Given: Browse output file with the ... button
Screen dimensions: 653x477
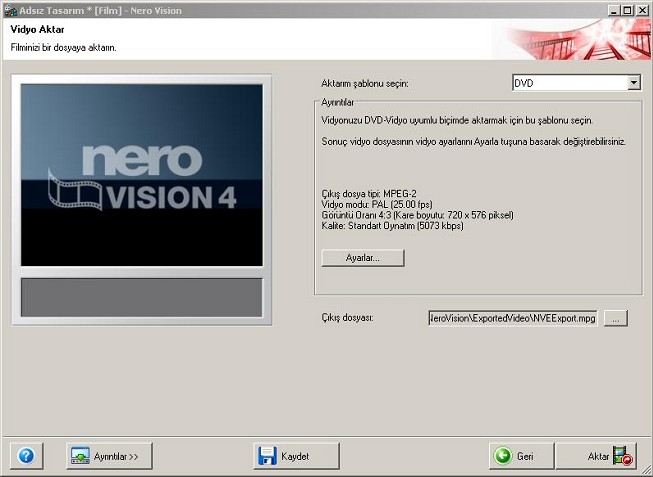Looking at the screenshot, I should coord(616,318).
